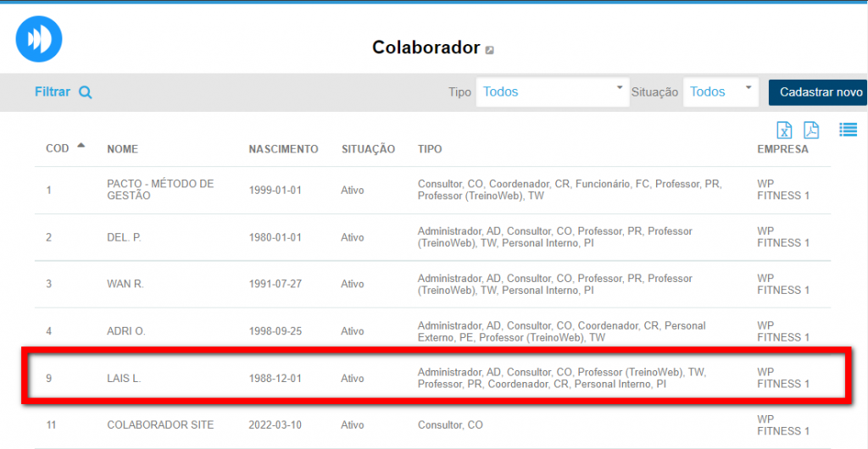This screenshot has height=449, width=868.
Task: Click Ativo status in WAN R. row
Action: point(353,284)
